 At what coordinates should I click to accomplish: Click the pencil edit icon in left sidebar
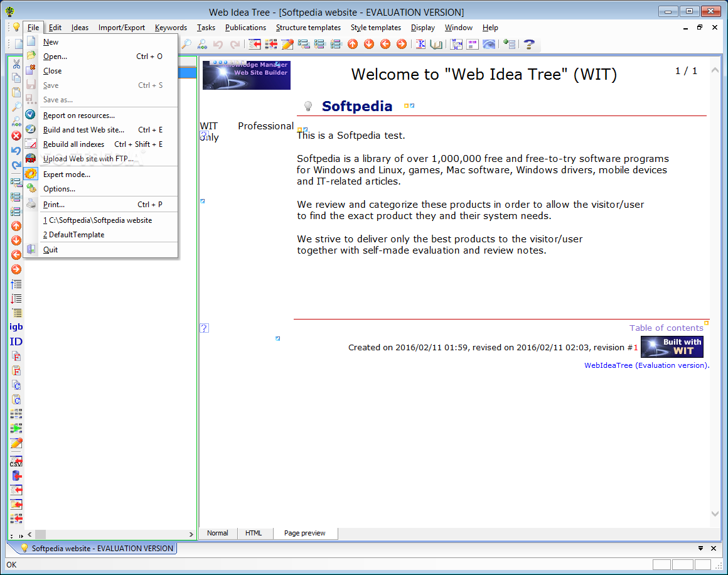(x=16, y=443)
